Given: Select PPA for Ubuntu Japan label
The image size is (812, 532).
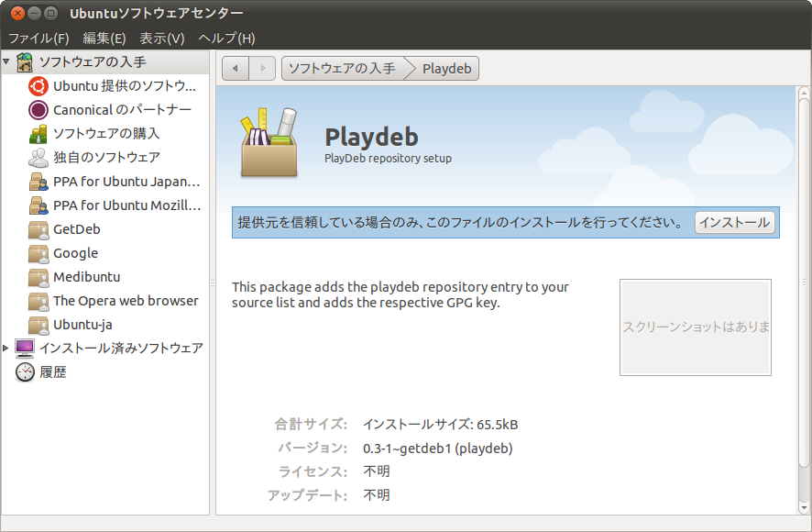Looking at the screenshot, I should pos(126,182).
